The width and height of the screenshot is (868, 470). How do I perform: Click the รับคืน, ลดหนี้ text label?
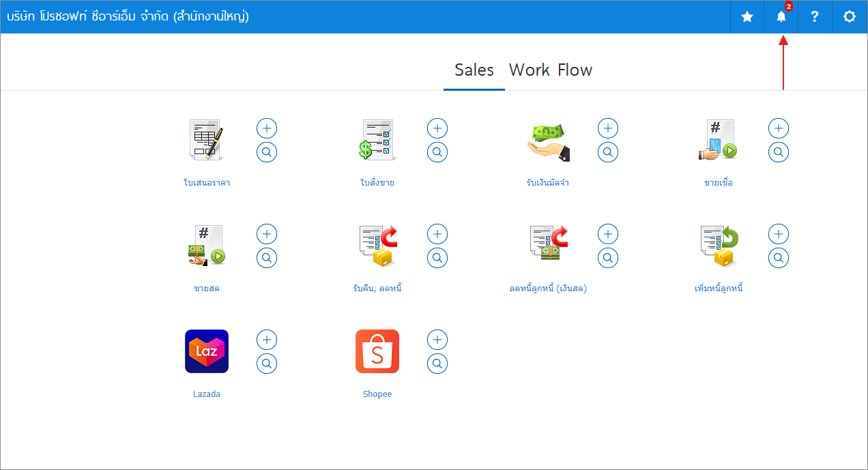click(377, 289)
